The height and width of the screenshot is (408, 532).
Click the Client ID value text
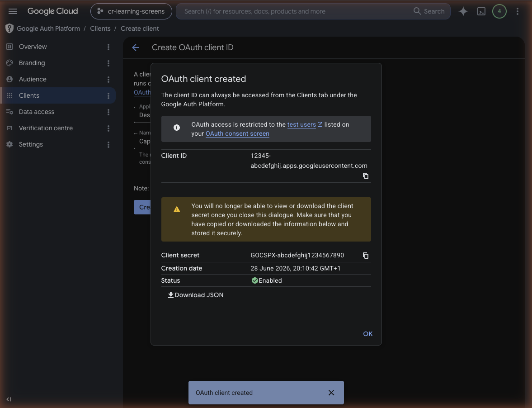pos(309,161)
